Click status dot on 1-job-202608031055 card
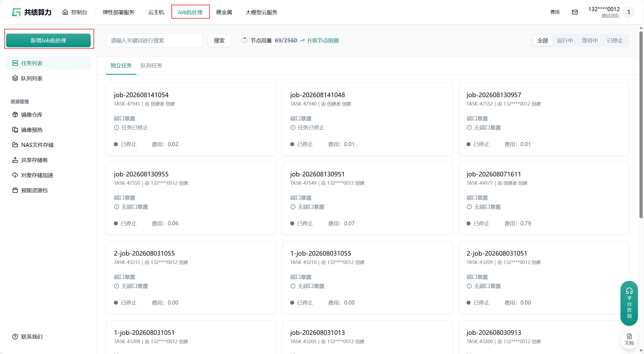The image size is (644, 354). pyautogui.click(x=292, y=303)
